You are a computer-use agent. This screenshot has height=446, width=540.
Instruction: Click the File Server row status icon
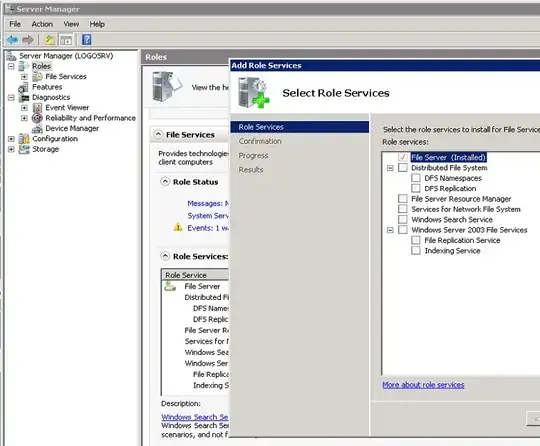tap(170, 286)
